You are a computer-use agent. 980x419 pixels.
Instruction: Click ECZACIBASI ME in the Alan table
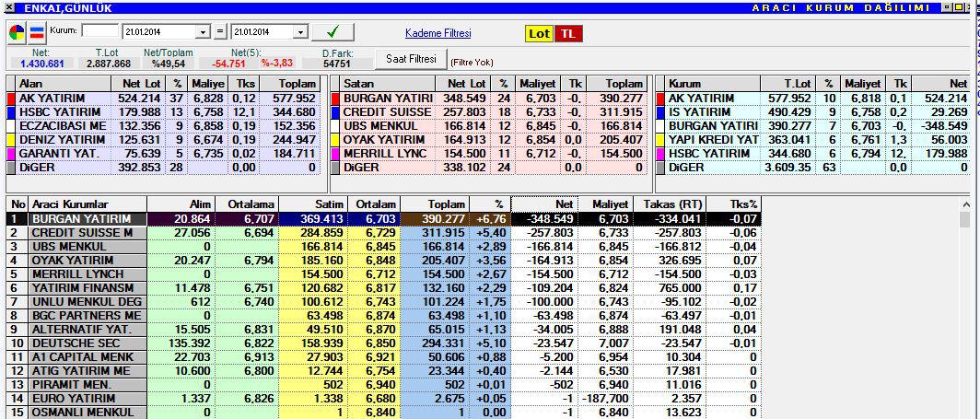(x=63, y=126)
